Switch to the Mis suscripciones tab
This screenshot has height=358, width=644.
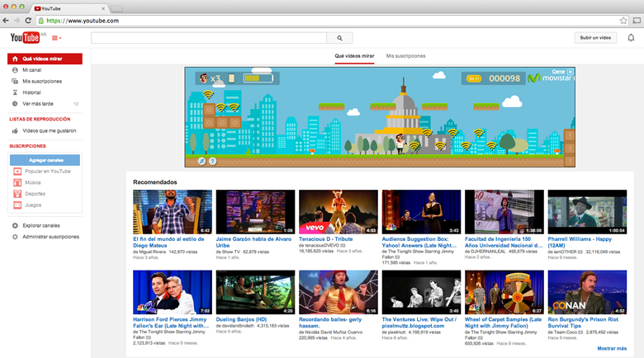pos(405,56)
